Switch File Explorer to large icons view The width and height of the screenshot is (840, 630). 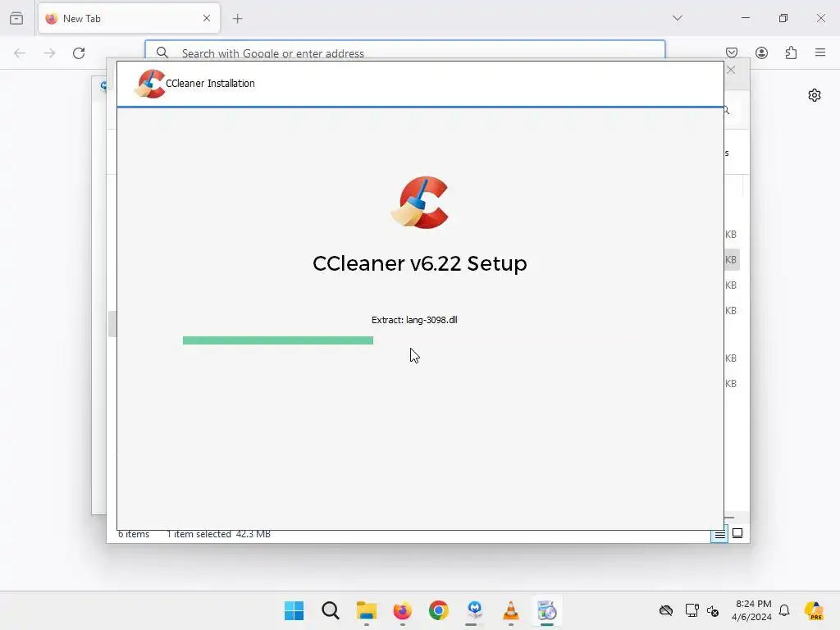coord(737,533)
